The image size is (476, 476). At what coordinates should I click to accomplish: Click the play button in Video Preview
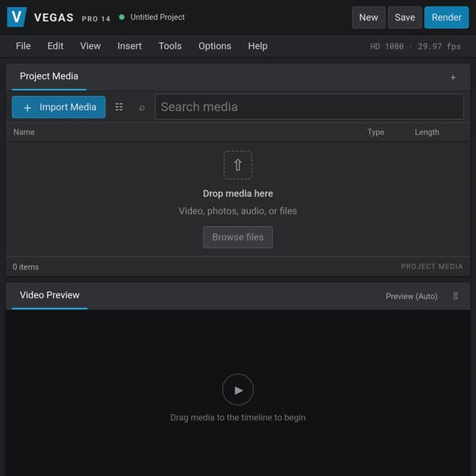tap(238, 390)
